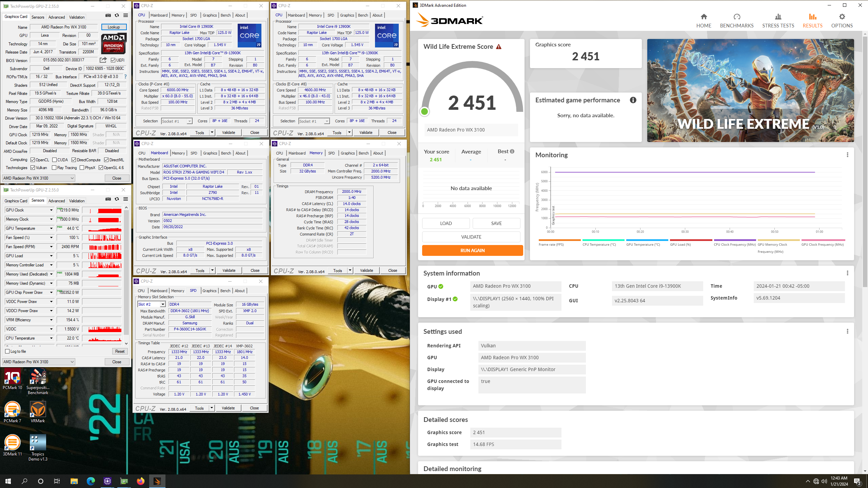Open Bench tab in top-left CPU-Z window
868x488 pixels.
coord(225,15)
